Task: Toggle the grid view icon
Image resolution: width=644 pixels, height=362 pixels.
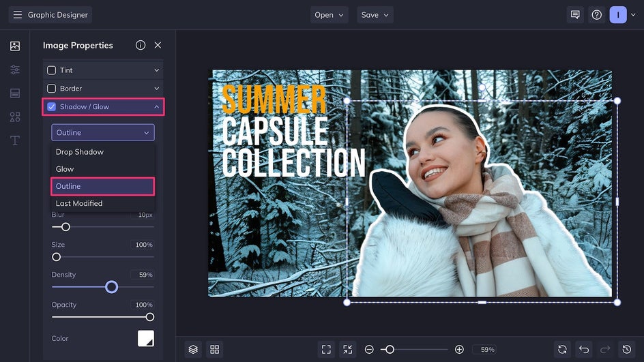Action: (215, 349)
